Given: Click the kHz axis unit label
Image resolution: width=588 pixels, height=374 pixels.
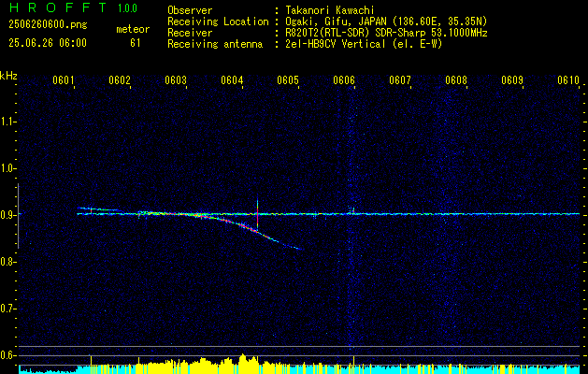Looking at the screenshot, I should point(8,76).
